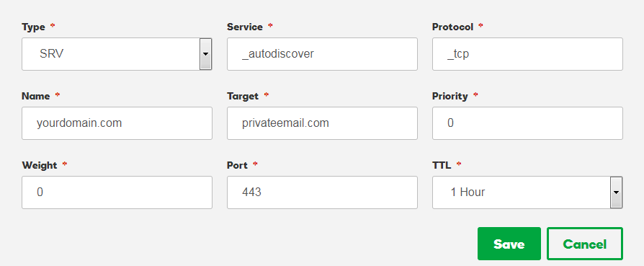This screenshot has height=266, width=644.
Task: Click the Priority field label
Action: (x=450, y=96)
